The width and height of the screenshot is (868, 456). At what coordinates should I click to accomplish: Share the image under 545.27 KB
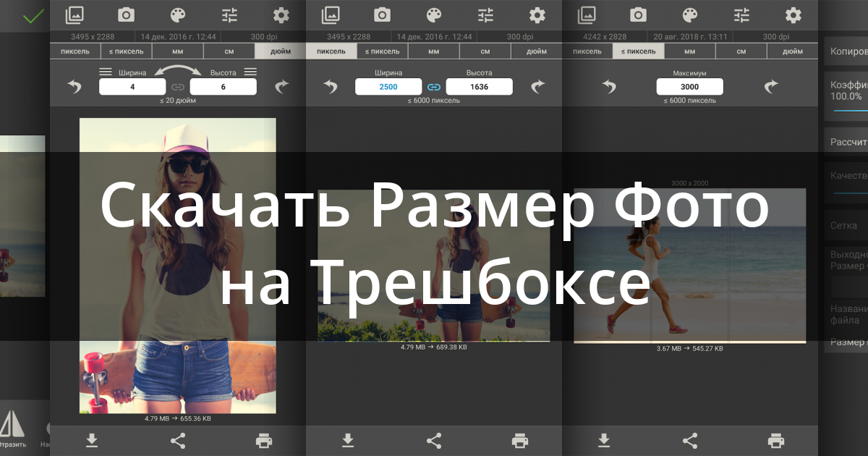click(x=690, y=439)
